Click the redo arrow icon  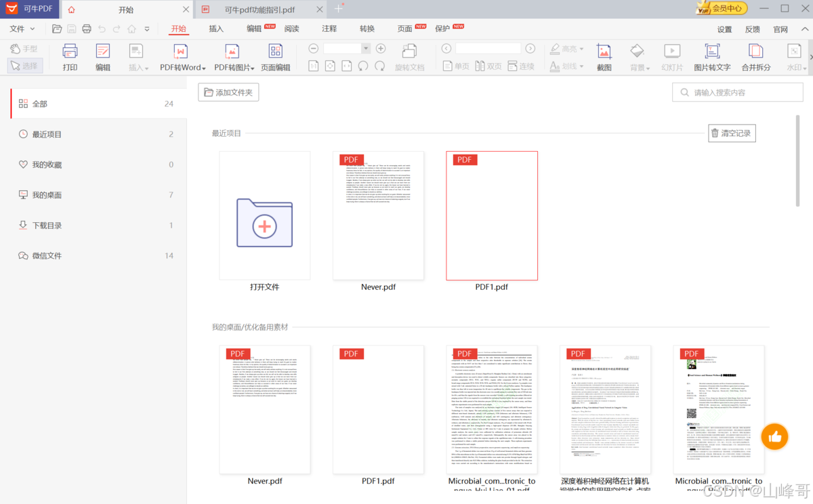[x=117, y=29]
